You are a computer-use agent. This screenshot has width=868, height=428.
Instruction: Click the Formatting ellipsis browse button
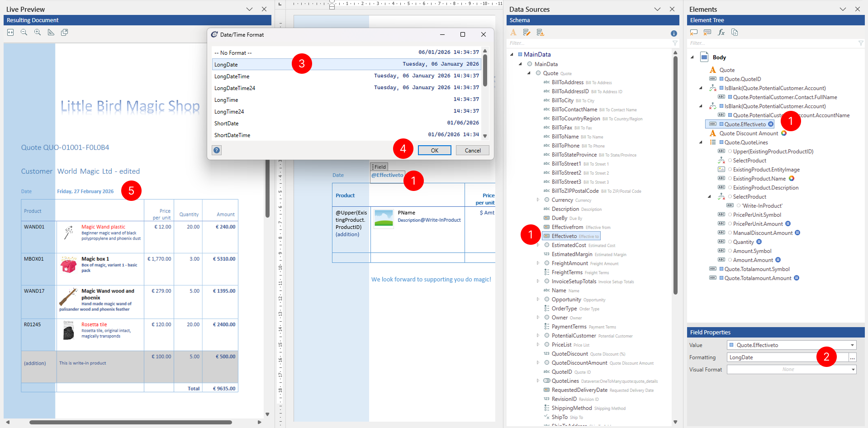pos(853,357)
